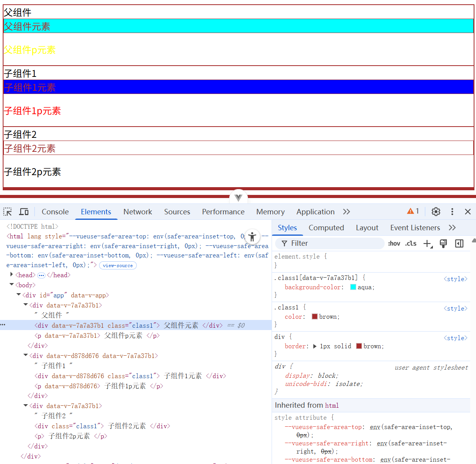Open the Computed styles tab
The image size is (476, 464).
click(326, 228)
